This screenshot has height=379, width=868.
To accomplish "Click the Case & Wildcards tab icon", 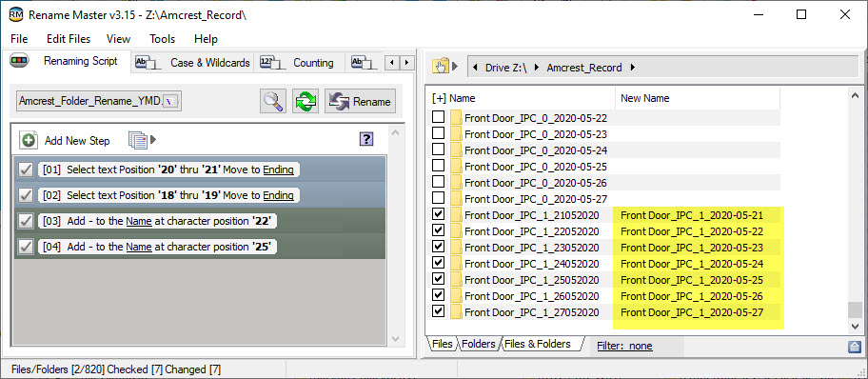I will pyautogui.click(x=148, y=63).
